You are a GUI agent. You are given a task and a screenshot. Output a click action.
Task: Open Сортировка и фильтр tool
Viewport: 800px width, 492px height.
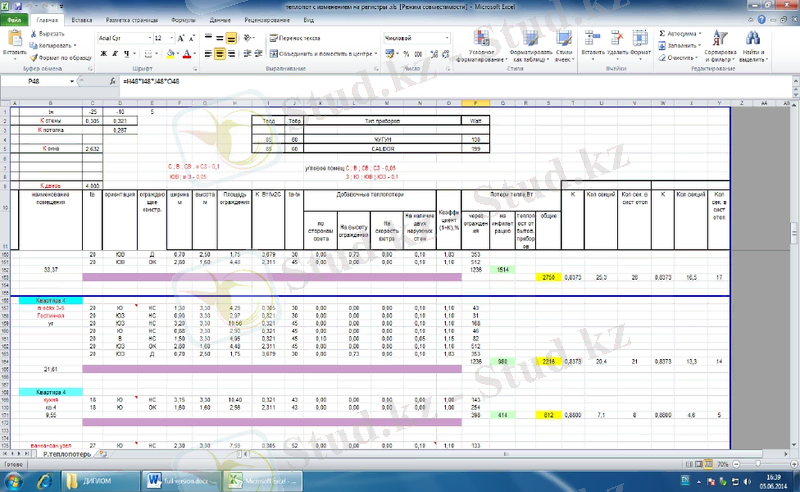(x=719, y=38)
